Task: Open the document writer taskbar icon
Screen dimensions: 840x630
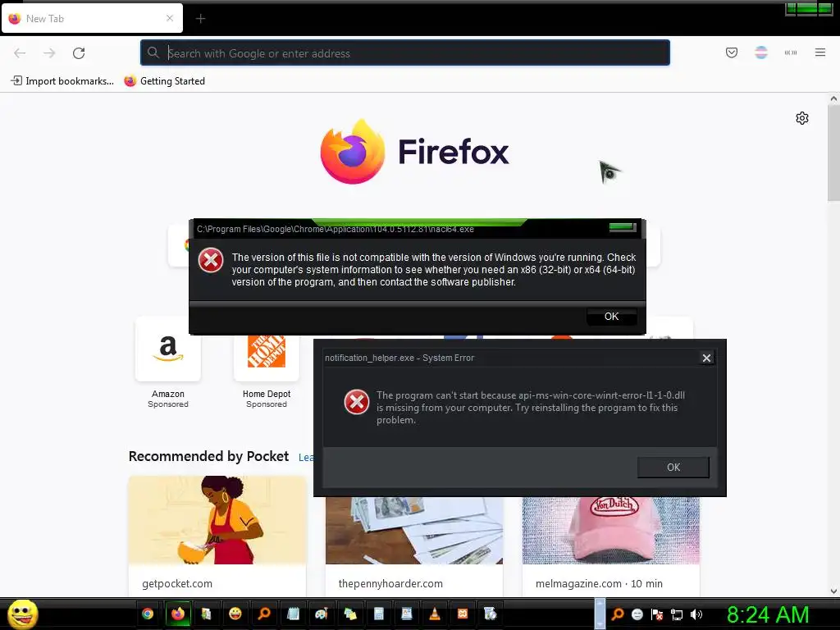Action: pyautogui.click(x=407, y=614)
